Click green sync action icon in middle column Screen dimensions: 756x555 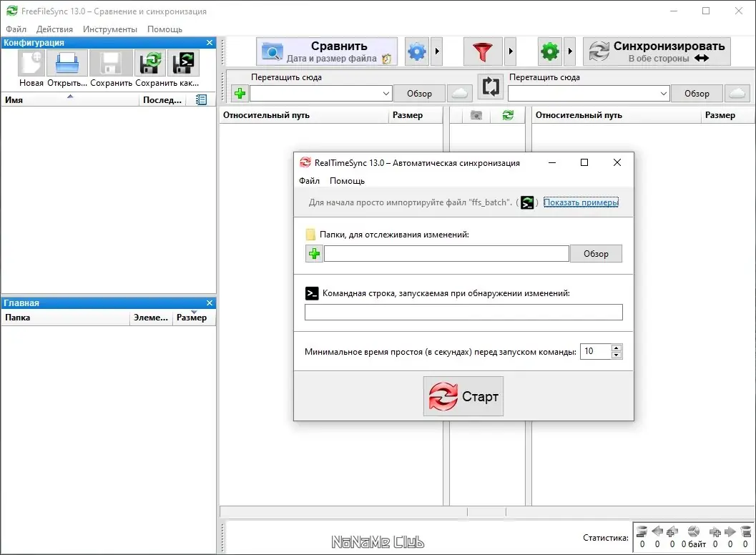508,115
